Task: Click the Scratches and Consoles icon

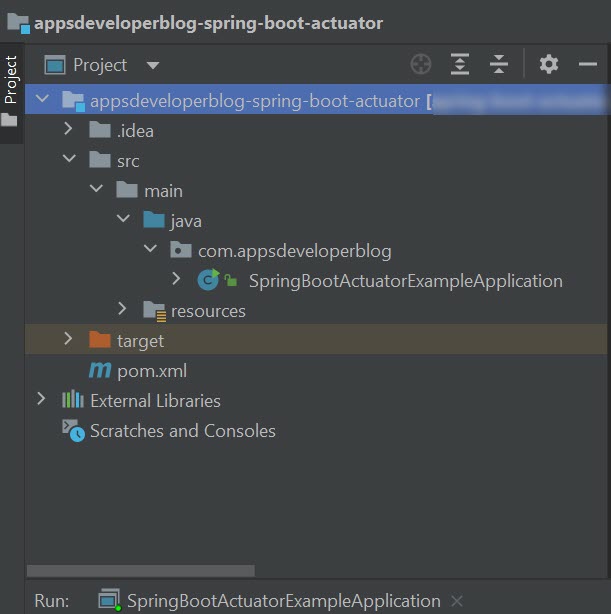Action: click(x=73, y=431)
